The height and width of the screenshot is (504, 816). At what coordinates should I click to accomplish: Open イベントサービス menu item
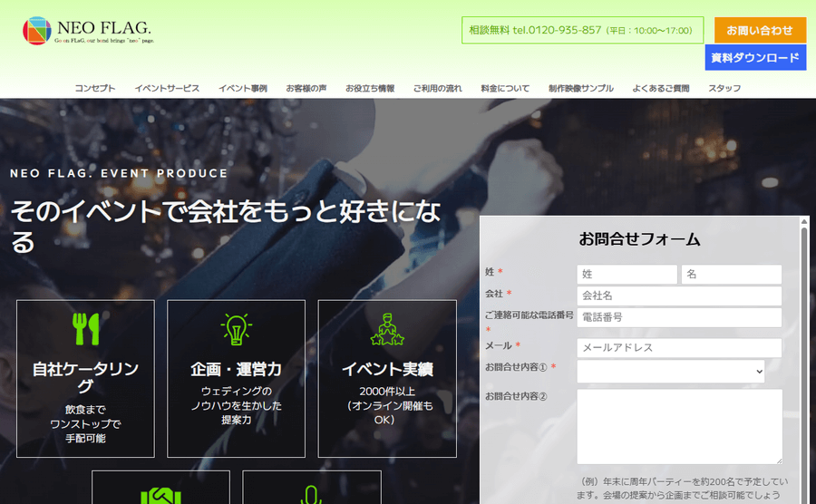pyautogui.click(x=167, y=89)
